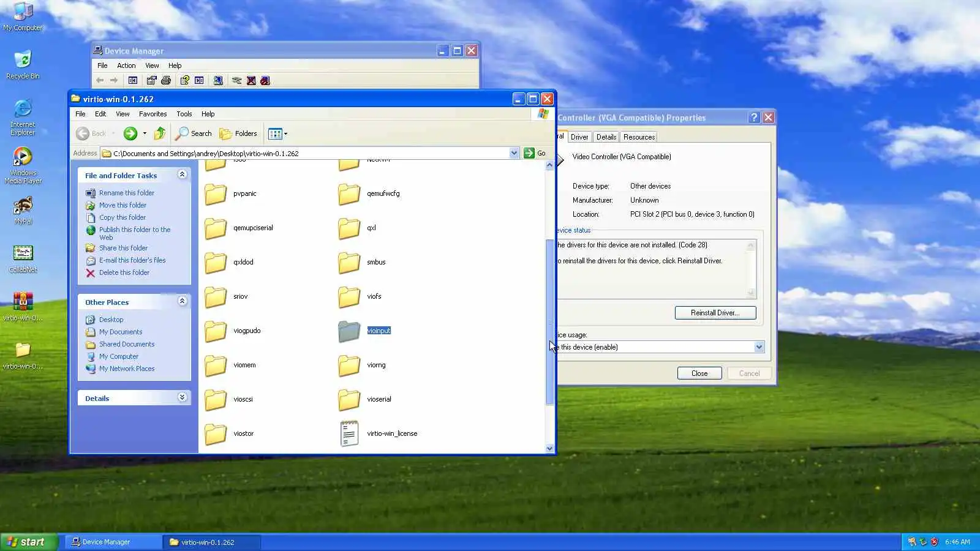Select the Recycle Bin desktop icon
This screenshot has width=980, height=551.
(23, 65)
